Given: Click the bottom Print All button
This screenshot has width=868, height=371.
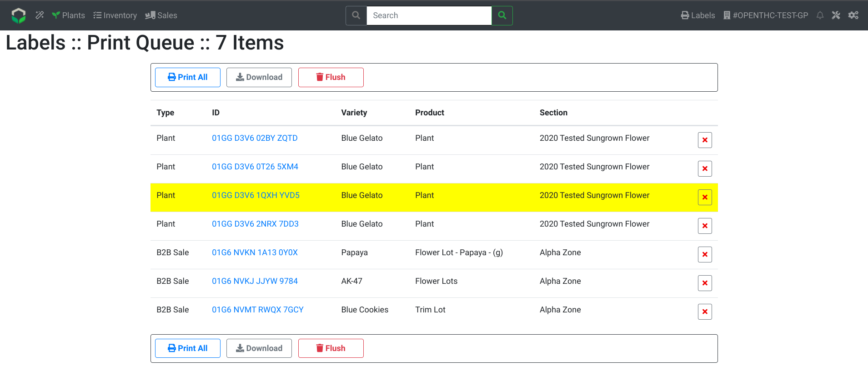Looking at the screenshot, I should click(188, 348).
